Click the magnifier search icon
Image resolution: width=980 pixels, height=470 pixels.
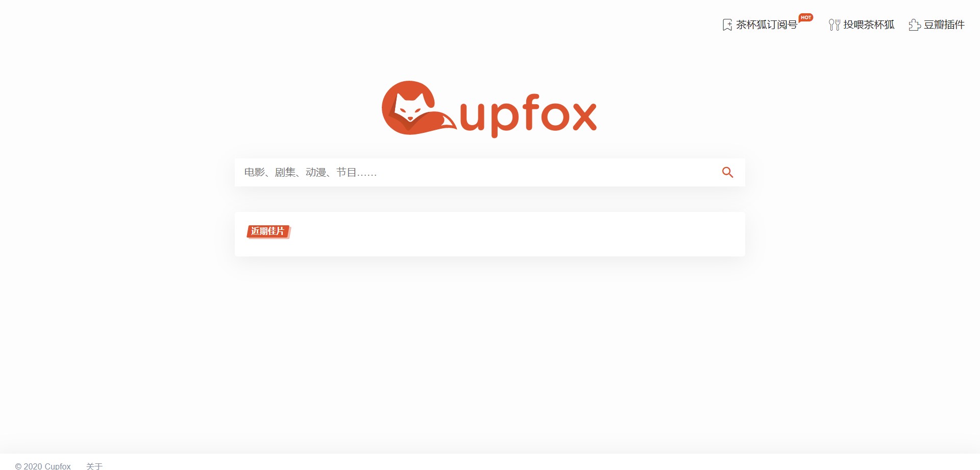click(x=727, y=173)
